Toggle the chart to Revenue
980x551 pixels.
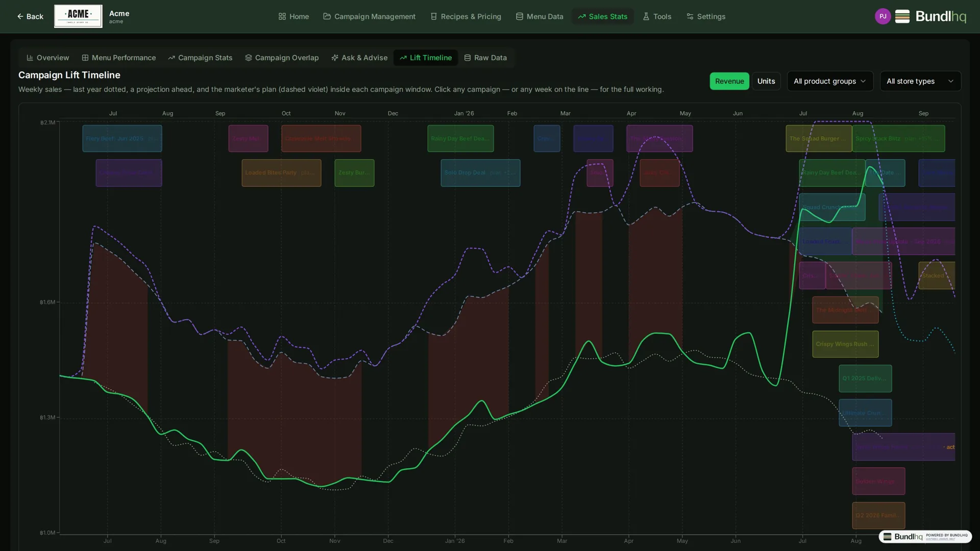(729, 81)
